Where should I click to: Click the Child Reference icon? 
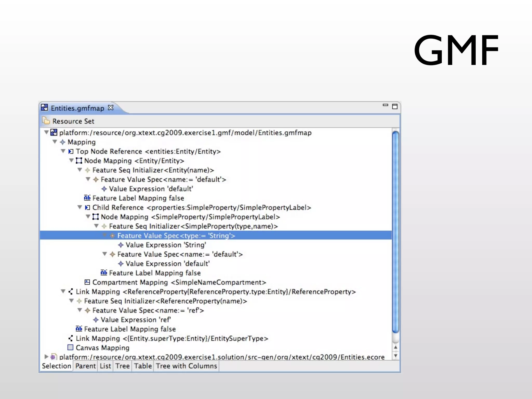87,207
